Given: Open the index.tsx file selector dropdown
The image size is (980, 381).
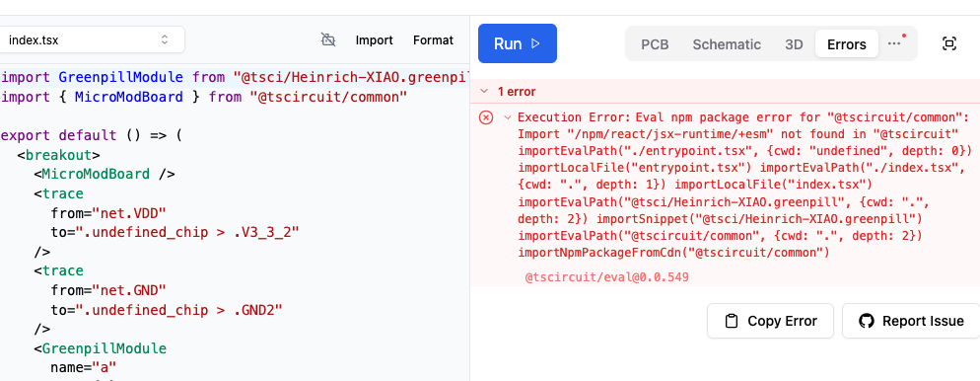Looking at the screenshot, I should [x=92, y=40].
